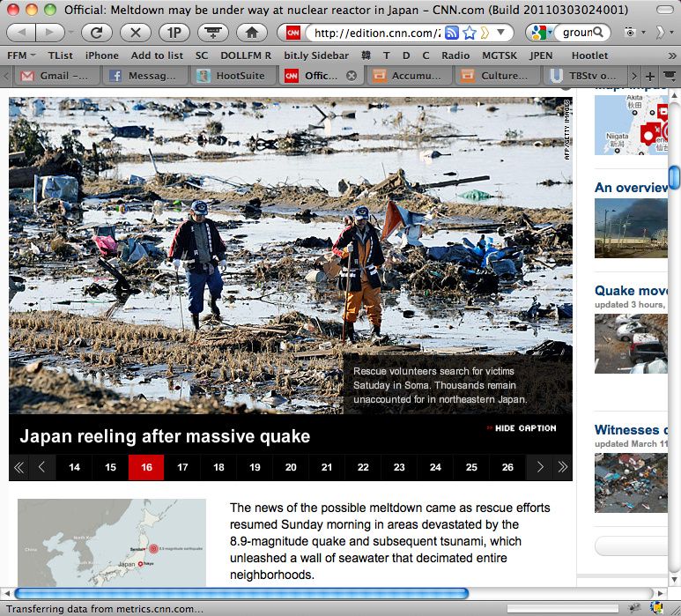Hide the photo caption
The height and width of the screenshot is (616, 681).
coord(521,428)
